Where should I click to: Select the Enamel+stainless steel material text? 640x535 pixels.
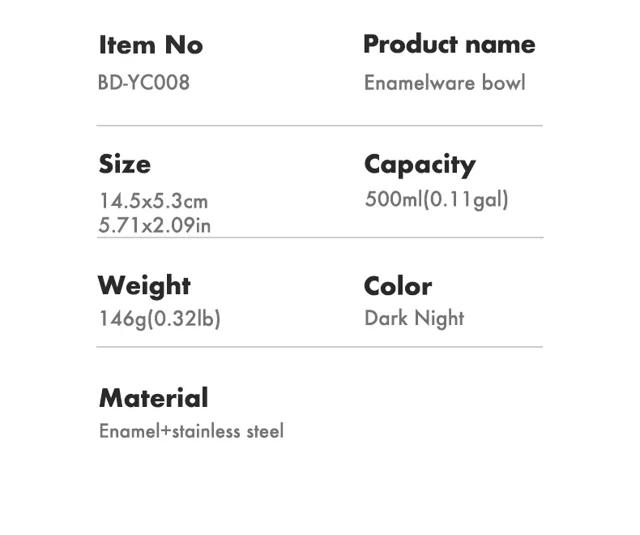[191, 431]
